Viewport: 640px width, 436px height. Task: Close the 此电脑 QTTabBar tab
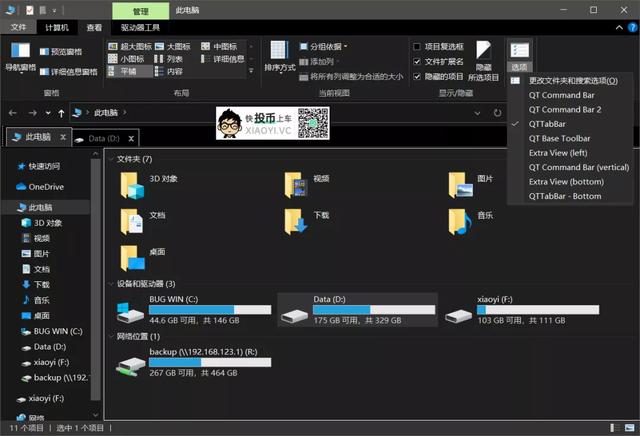[63, 137]
